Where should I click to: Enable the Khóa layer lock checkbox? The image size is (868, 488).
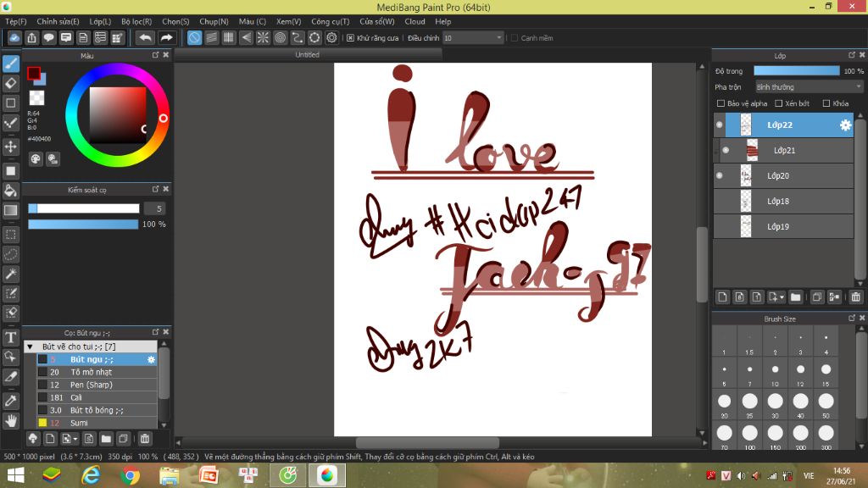pyautogui.click(x=826, y=103)
